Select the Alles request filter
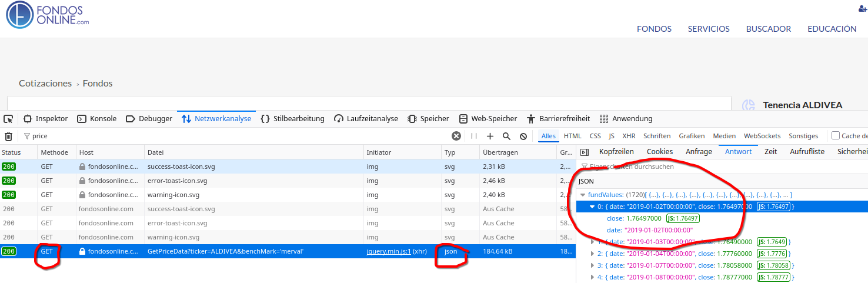Screen dimensions: 868x283 (548, 136)
